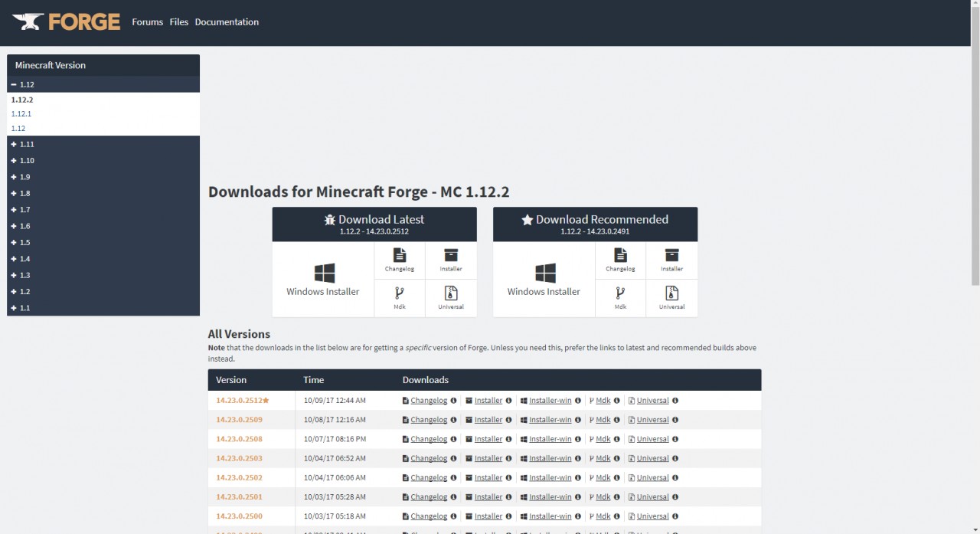Click version number 14.23.0.2503
This screenshot has width=980, height=534.
pyautogui.click(x=239, y=458)
